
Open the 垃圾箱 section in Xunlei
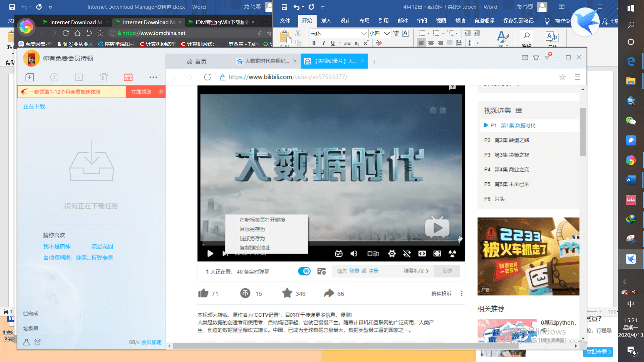point(31,328)
